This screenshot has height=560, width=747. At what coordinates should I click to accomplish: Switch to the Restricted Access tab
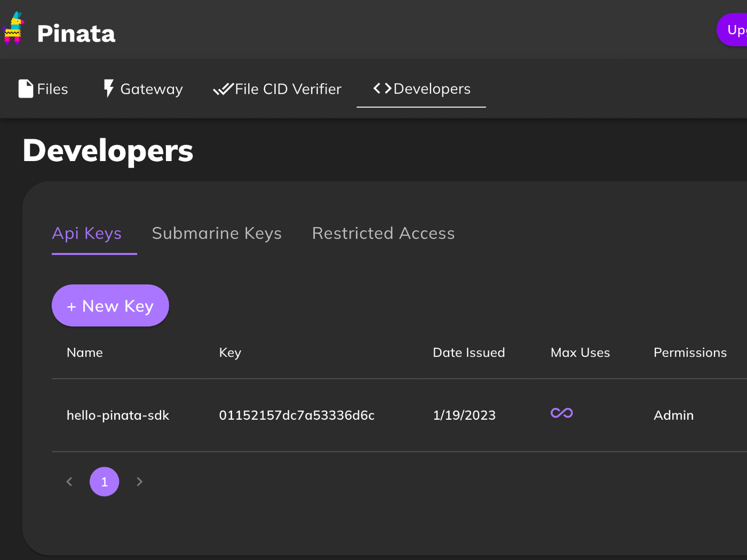point(384,233)
